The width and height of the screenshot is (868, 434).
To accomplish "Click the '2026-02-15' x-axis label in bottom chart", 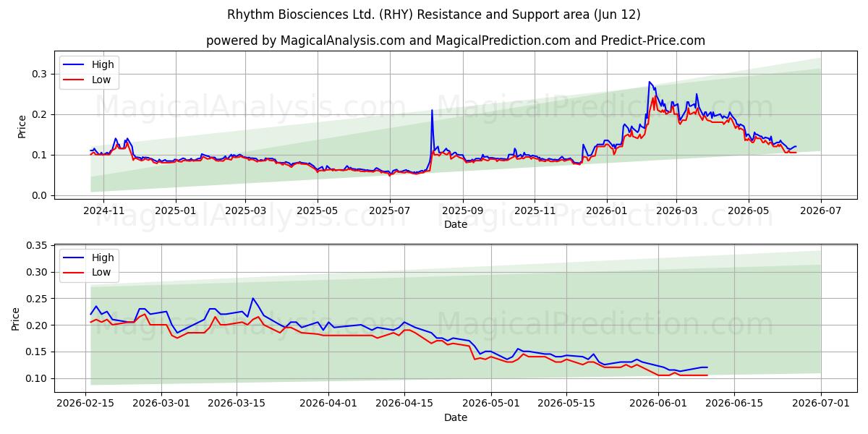I will pos(86,403).
